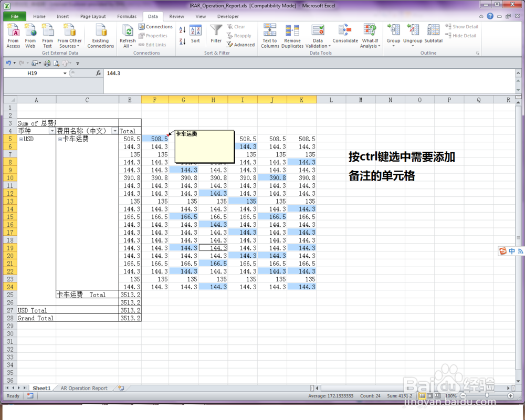Click the zoom slider handle
This screenshot has width=525, height=420.
point(487,396)
